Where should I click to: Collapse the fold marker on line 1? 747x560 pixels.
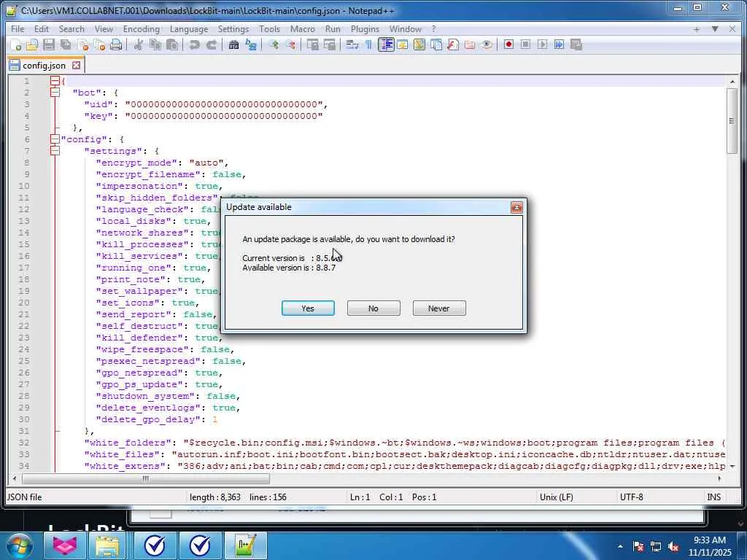pos(55,81)
